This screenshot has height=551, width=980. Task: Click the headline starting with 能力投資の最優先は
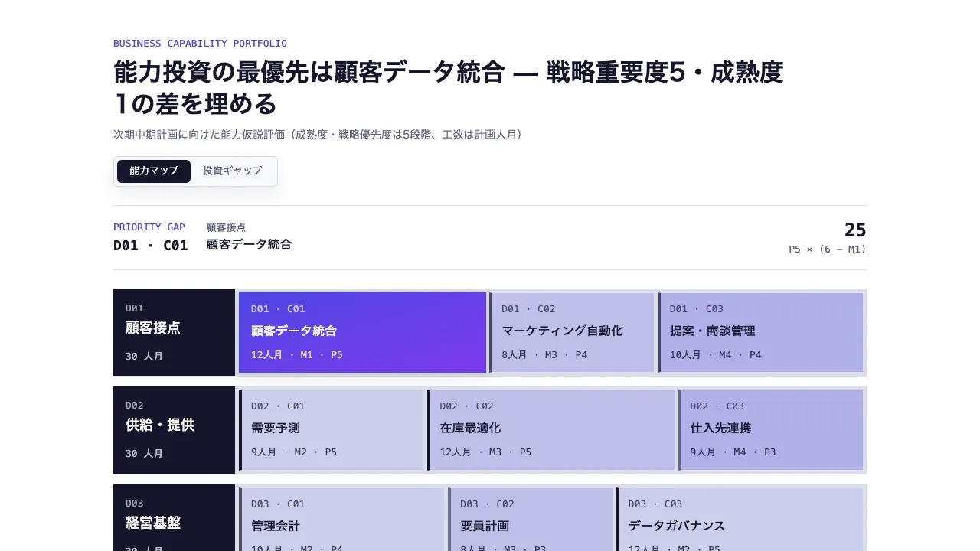point(449,87)
